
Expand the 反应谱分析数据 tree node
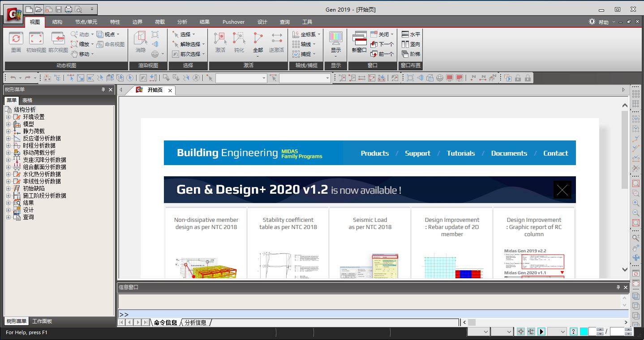pyautogui.click(x=8, y=138)
